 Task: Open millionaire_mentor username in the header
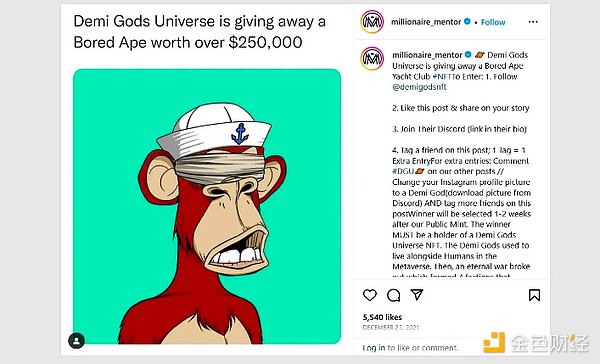click(426, 22)
